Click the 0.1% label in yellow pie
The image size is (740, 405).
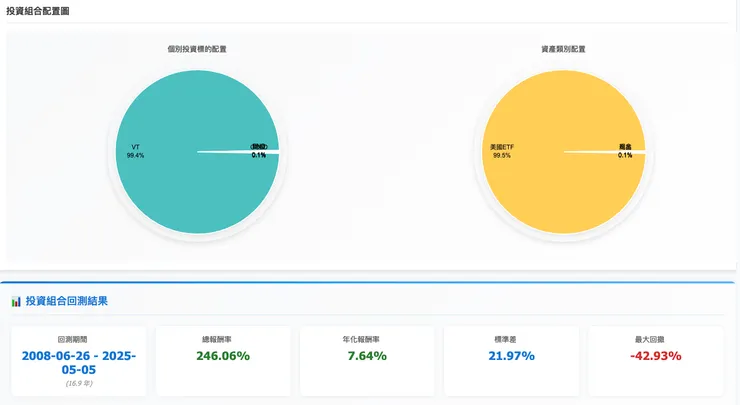pyautogui.click(x=625, y=155)
